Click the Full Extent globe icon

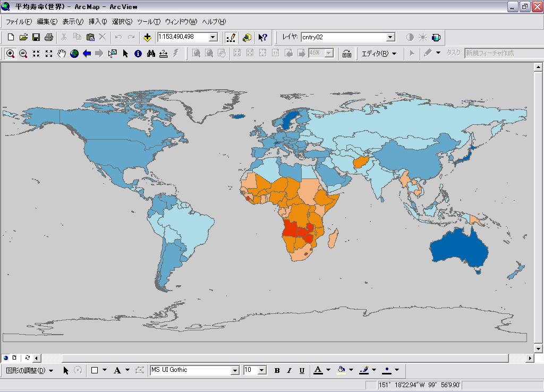click(74, 54)
